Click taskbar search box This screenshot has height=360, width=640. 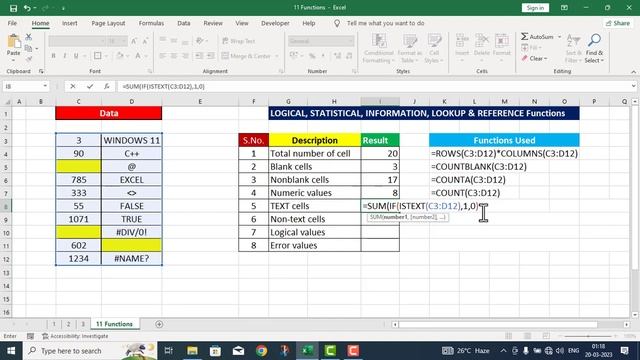pyautogui.click(x=90, y=351)
